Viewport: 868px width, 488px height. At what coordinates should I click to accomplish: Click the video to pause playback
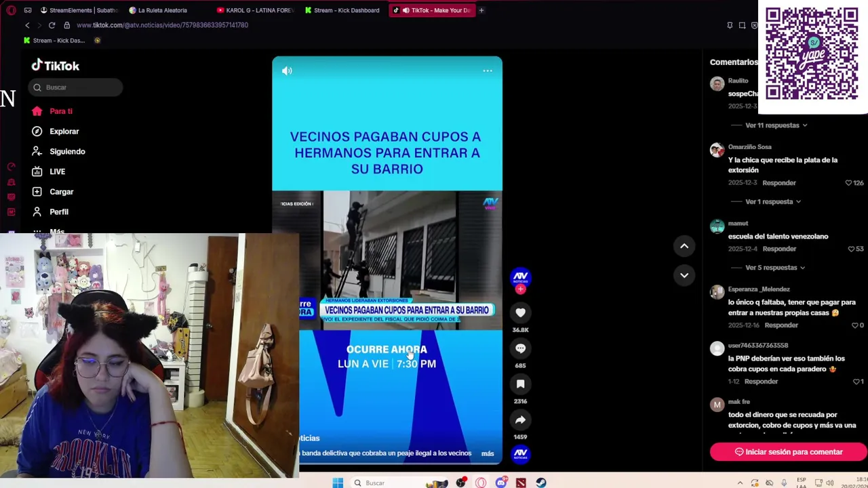click(x=387, y=260)
